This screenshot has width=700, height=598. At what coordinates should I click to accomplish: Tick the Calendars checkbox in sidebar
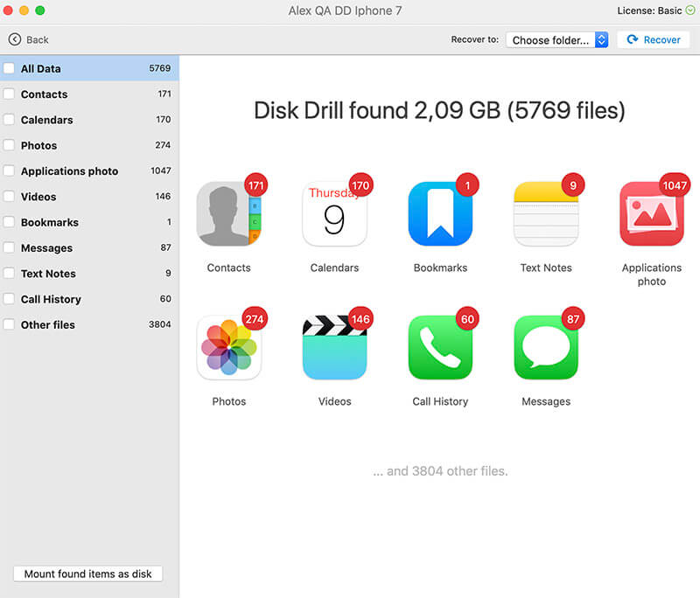pyautogui.click(x=9, y=120)
